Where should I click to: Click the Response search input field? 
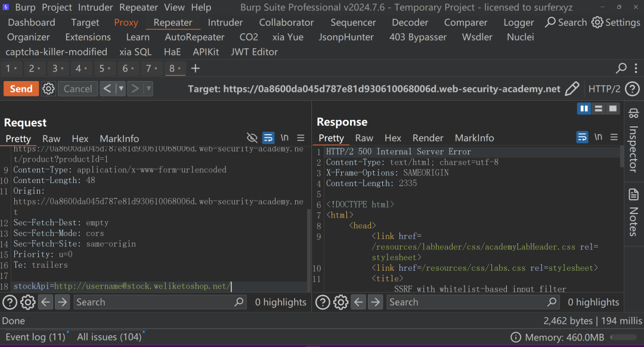click(x=466, y=302)
